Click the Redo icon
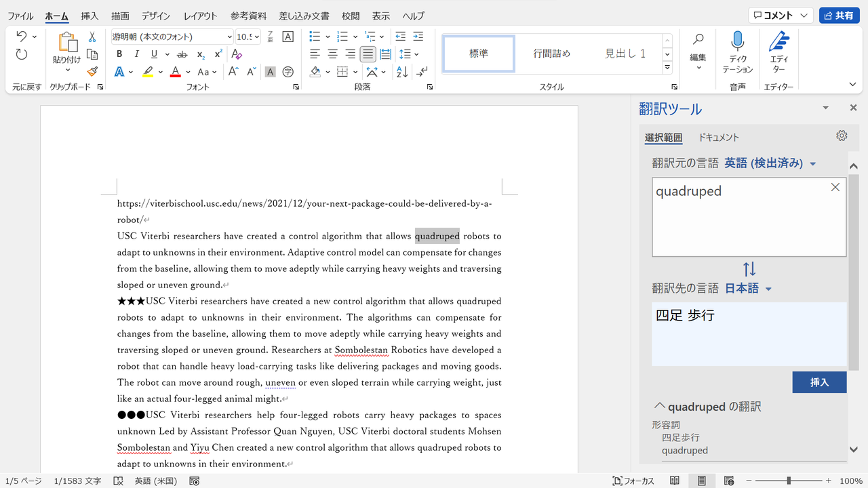Screen dimensions: 868x488 coord(21,54)
